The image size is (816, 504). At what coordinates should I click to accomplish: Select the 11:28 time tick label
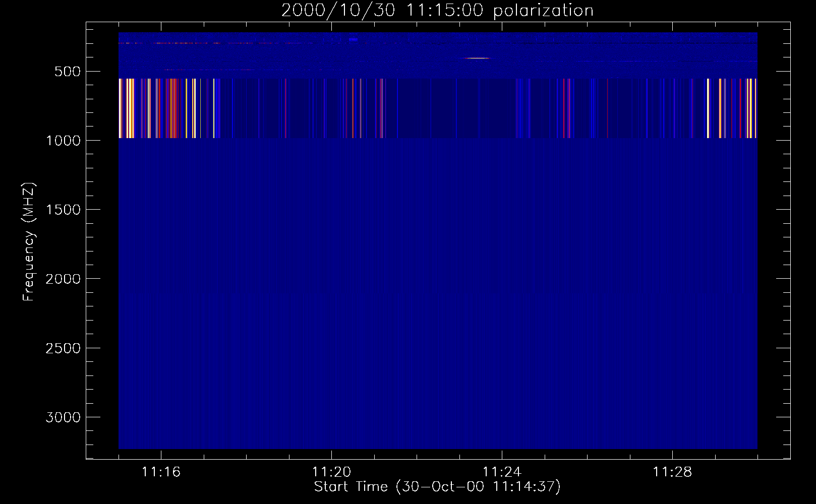pyautogui.click(x=672, y=472)
